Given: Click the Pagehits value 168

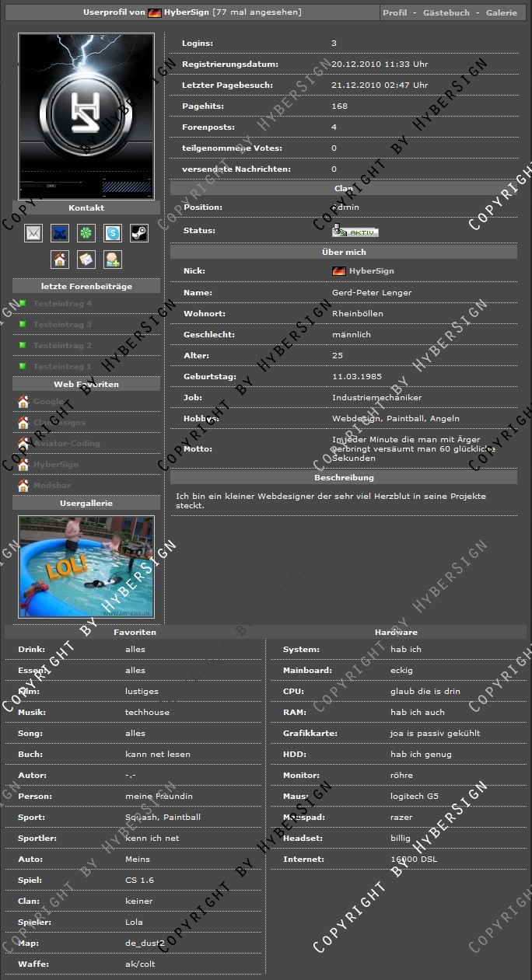Looking at the screenshot, I should tap(339, 106).
